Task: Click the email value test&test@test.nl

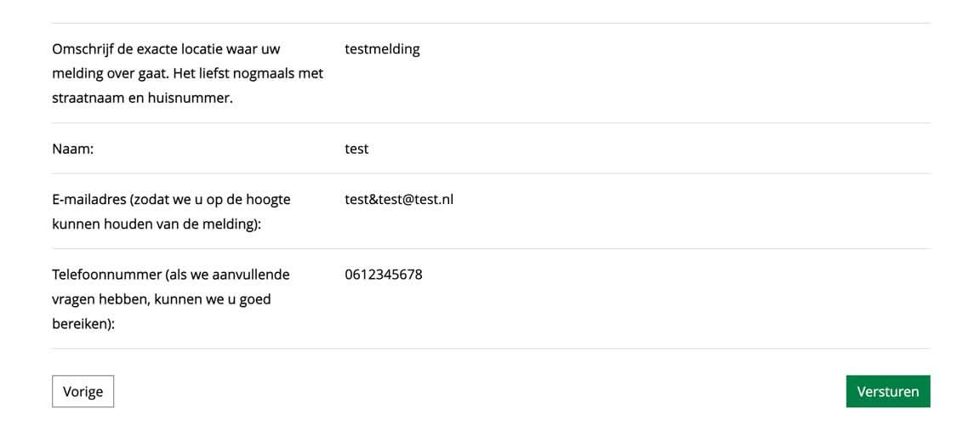Action: click(399, 199)
